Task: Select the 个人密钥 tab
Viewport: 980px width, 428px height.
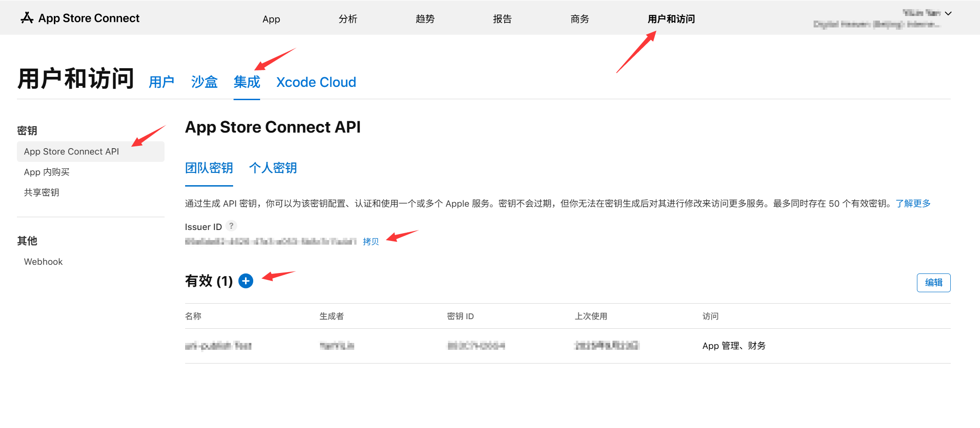Action: click(273, 168)
